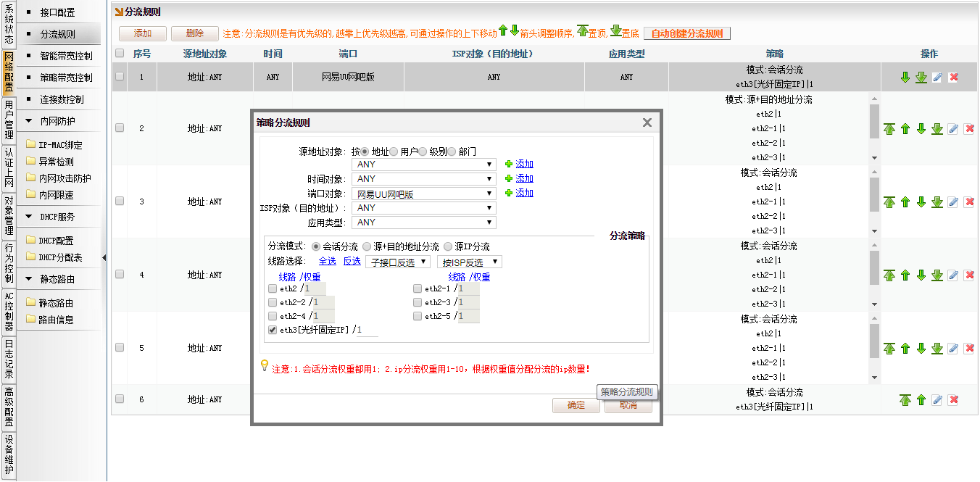Check the eth2-1 line checkbox
This screenshot has height=482, width=980.
(x=418, y=288)
